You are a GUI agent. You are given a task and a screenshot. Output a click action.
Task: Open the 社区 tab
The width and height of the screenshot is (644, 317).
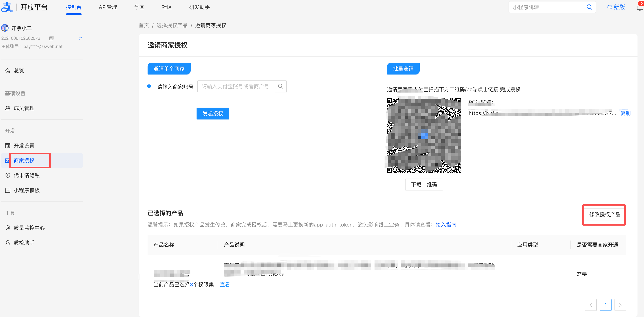point(167,7)
